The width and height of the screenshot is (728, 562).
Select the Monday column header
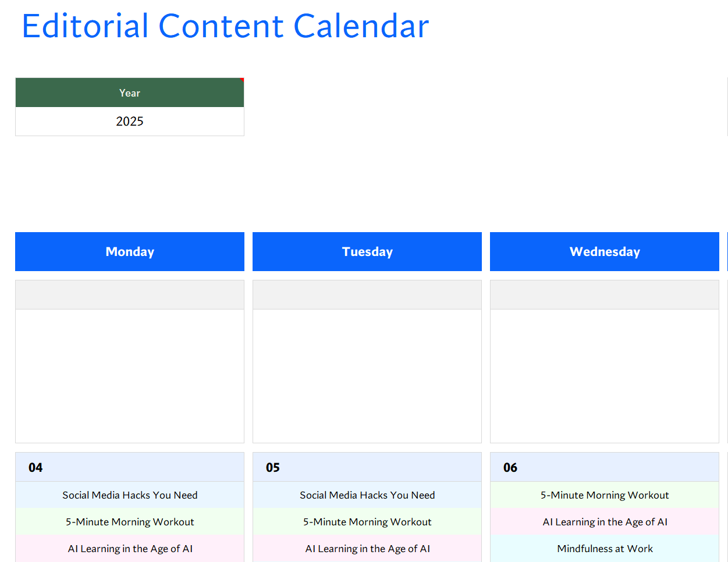coord(130,251)
